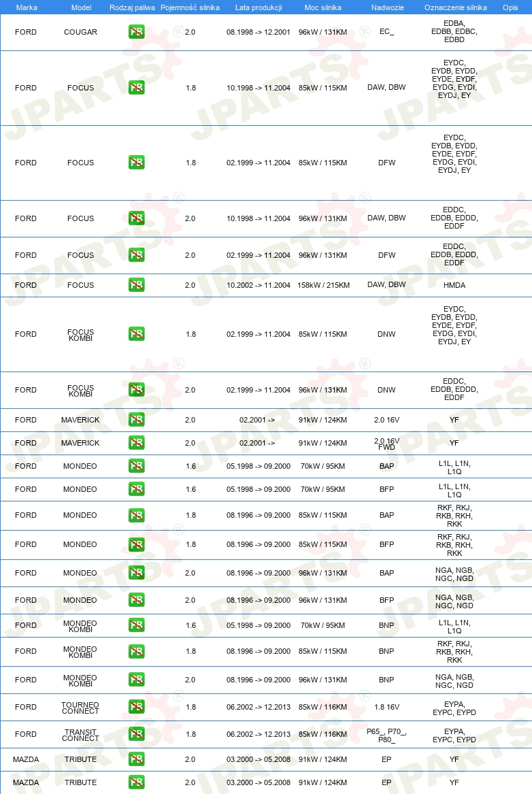Click the petrol icon for Mondeo 1.6 BAP

(x=137, y=466)
